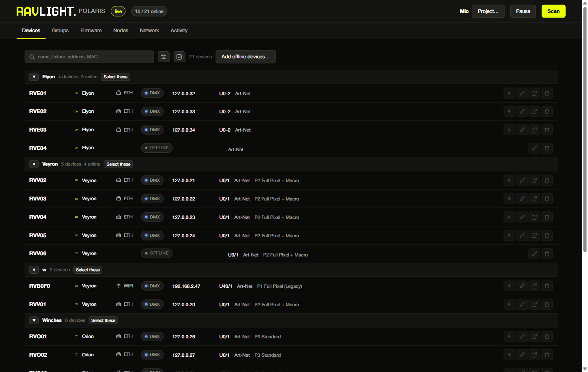Delete device RVE03 with trash icon
This screenshot has width=588, height=372.
(x=547, y=130)
